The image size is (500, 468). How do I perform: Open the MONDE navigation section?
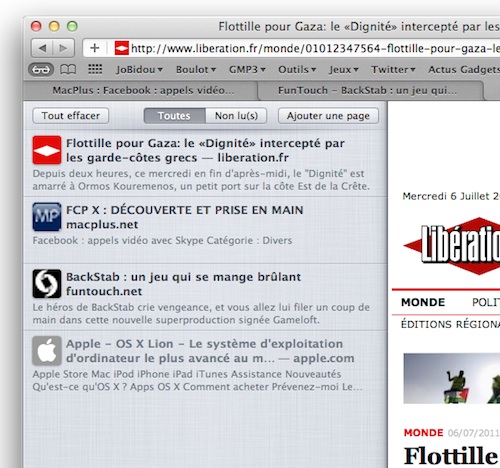[x=423, y=302]
